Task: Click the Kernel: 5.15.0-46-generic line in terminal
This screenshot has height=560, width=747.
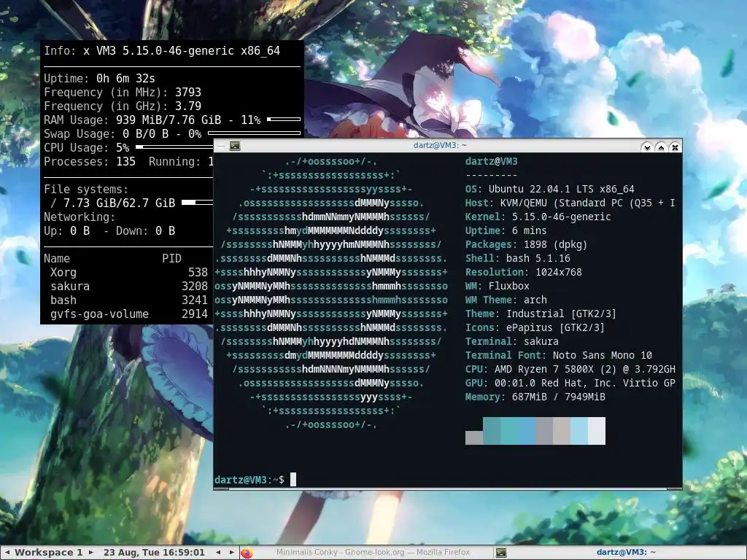Action: (538, 217)
